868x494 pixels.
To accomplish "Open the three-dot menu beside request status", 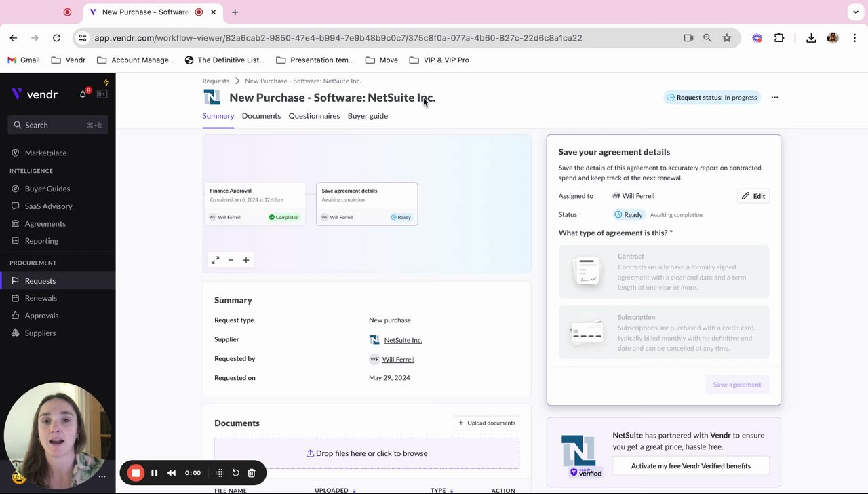I will point(774,97).
